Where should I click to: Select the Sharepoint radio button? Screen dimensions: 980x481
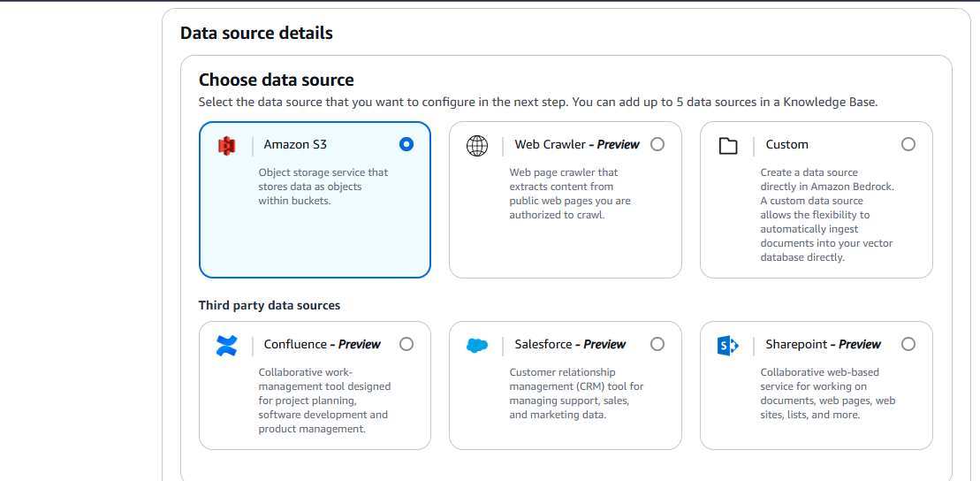(x=908, y=344)
